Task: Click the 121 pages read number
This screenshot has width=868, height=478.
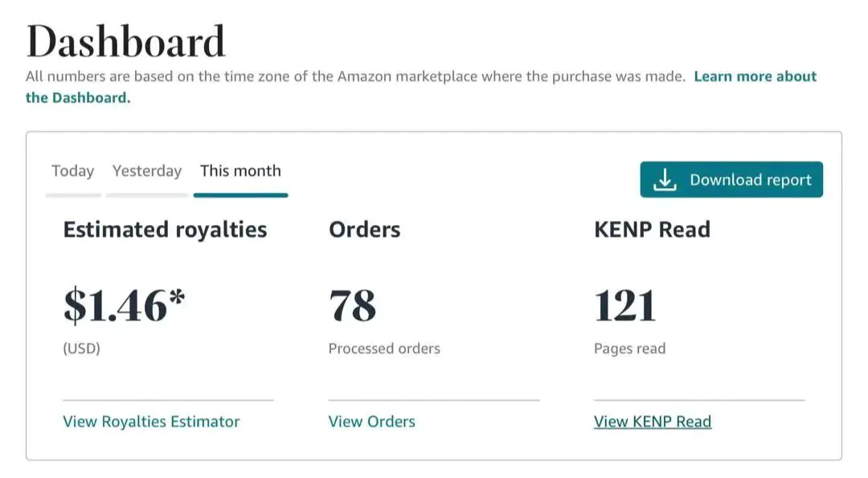Action: pyautogui.click(x=625, y=305)
